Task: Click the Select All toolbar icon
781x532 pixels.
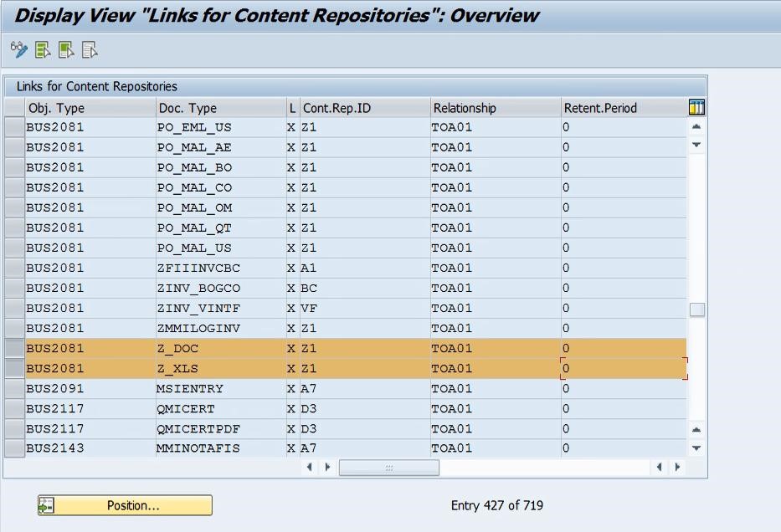Action: (43, 49)
